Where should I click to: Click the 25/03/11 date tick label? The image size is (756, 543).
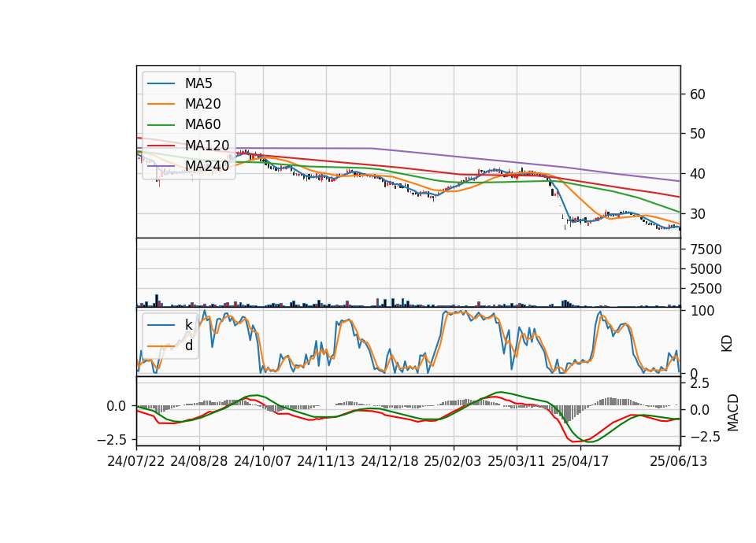coord(517,461)
